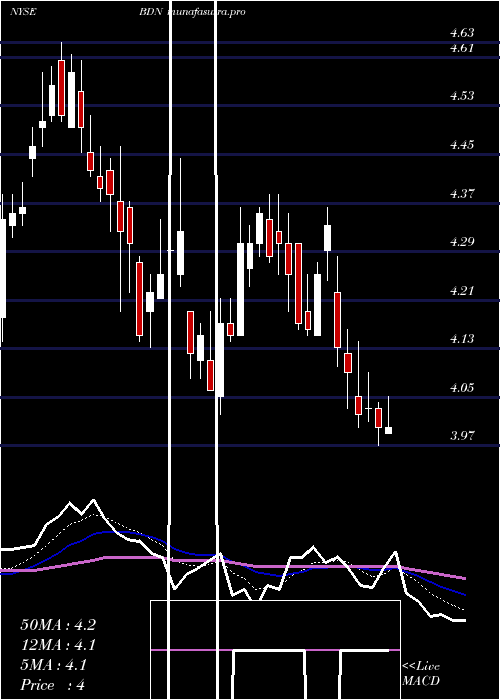Select the 4.05 price label

pos(462,388)
